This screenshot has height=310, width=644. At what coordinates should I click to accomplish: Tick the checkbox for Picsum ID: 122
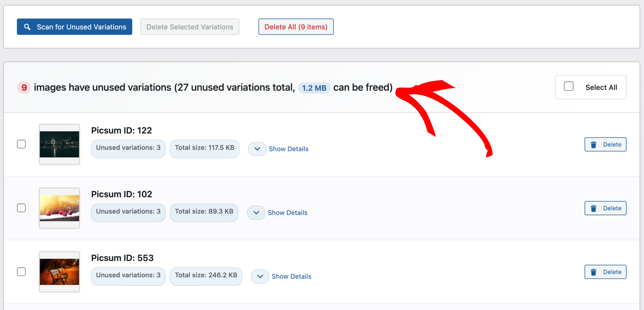[x=21, y=144]
